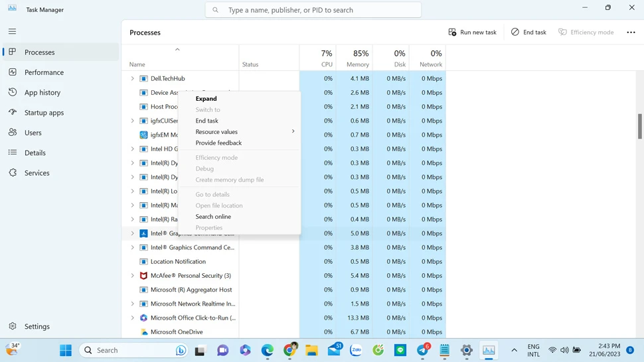Screen dimensions: 644x362
Task: Click the Efficiency mode toolbar button
Action: (586, 32)
